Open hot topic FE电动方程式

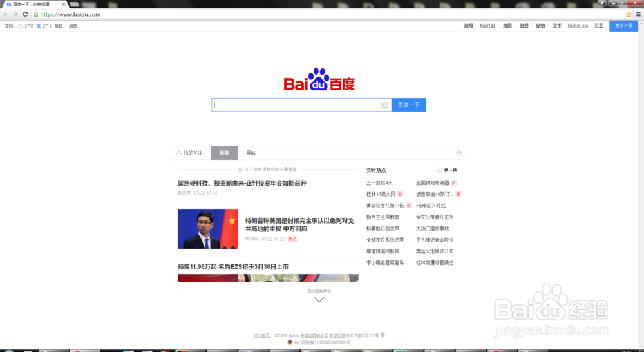431,206
